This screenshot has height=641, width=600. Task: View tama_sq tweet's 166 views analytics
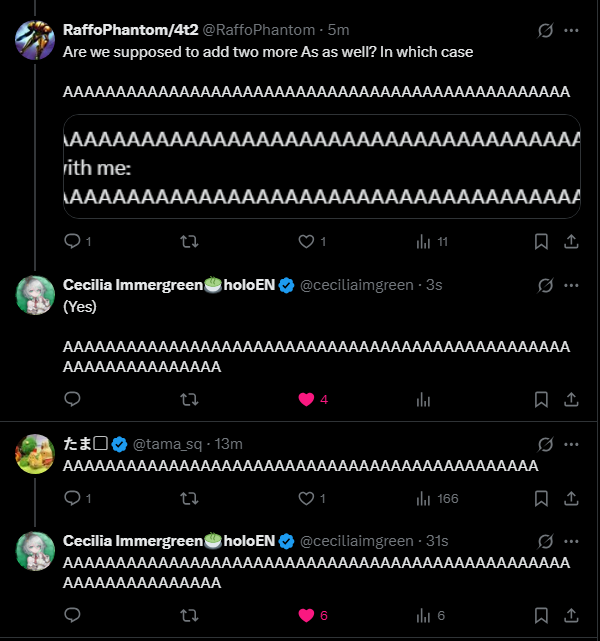tap(437, 498)
